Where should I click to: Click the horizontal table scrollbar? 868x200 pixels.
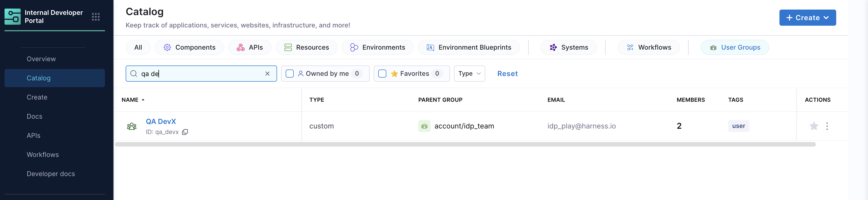pos(465,144)
